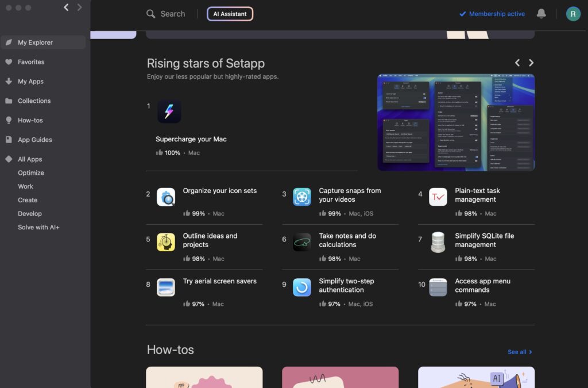Open the Work category

click(x=25, y=186)
